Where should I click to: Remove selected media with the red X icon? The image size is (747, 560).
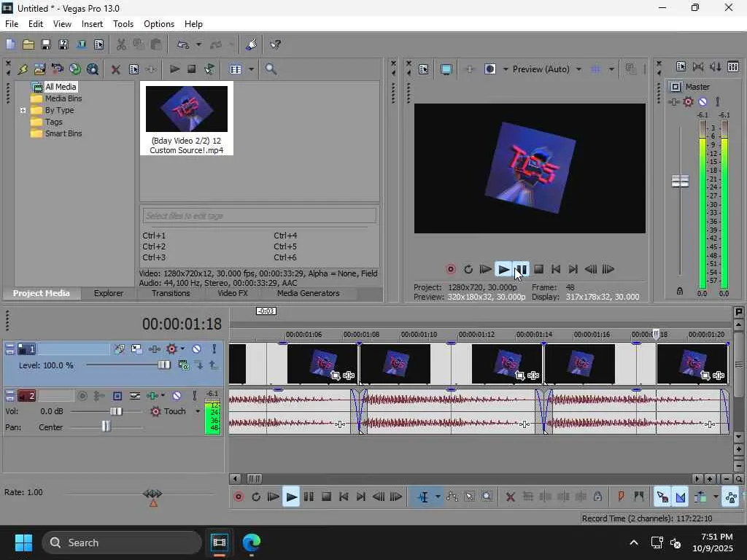click(115, 69)
